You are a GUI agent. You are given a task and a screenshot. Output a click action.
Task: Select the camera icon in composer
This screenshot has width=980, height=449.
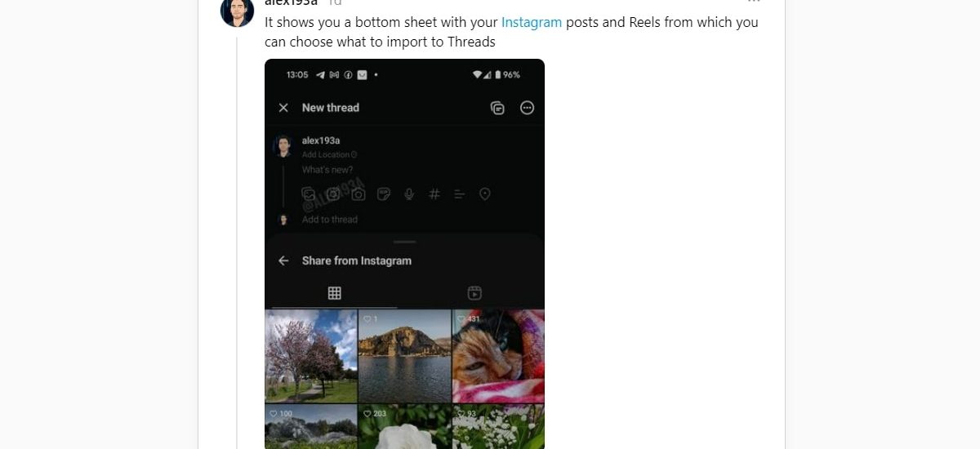(x=359, y=194)
